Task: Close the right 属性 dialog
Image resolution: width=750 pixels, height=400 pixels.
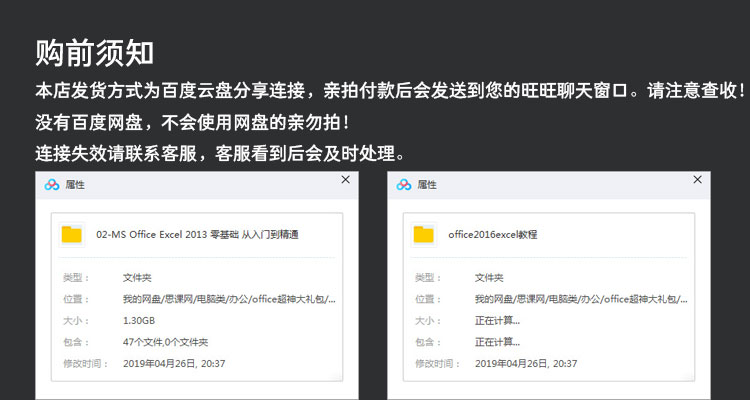Action: click(698, 180)
